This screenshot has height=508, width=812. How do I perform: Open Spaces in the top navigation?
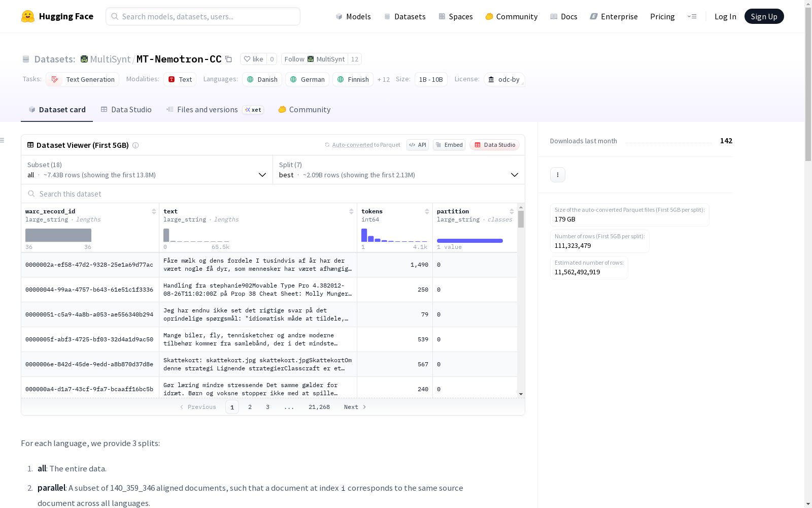pos(456,16)
